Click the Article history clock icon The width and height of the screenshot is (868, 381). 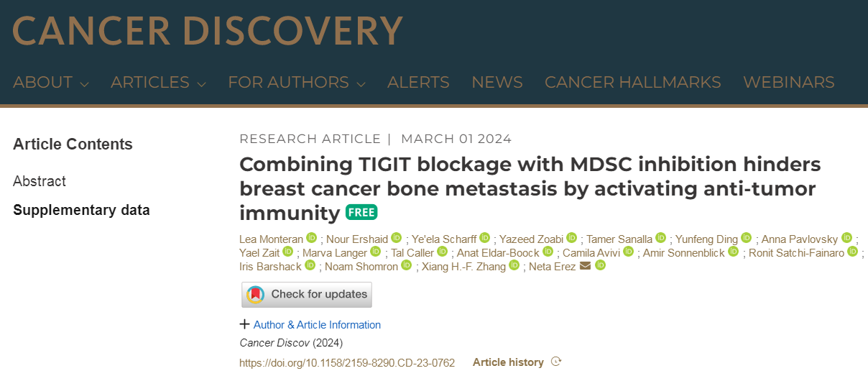coord(555,362)
